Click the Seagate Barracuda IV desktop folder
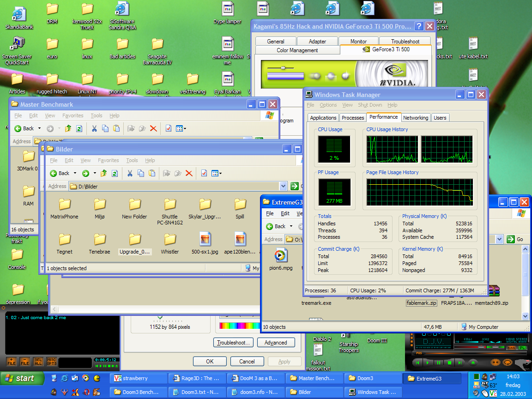Image resolution: width=532 pixels, height=399 pixels. point(157,51)
